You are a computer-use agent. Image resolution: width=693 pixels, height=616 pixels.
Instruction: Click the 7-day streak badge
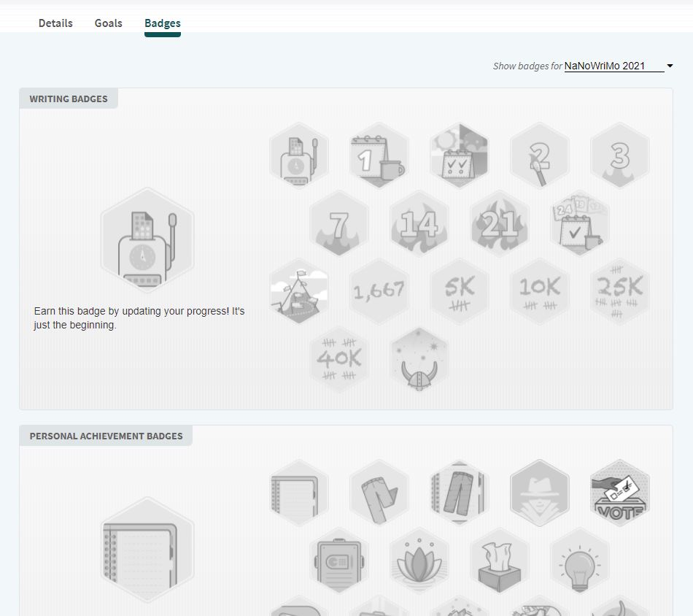click(339, 224)
